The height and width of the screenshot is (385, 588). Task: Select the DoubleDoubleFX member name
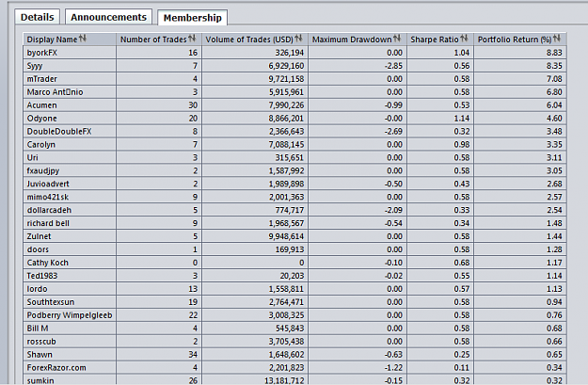59,132
